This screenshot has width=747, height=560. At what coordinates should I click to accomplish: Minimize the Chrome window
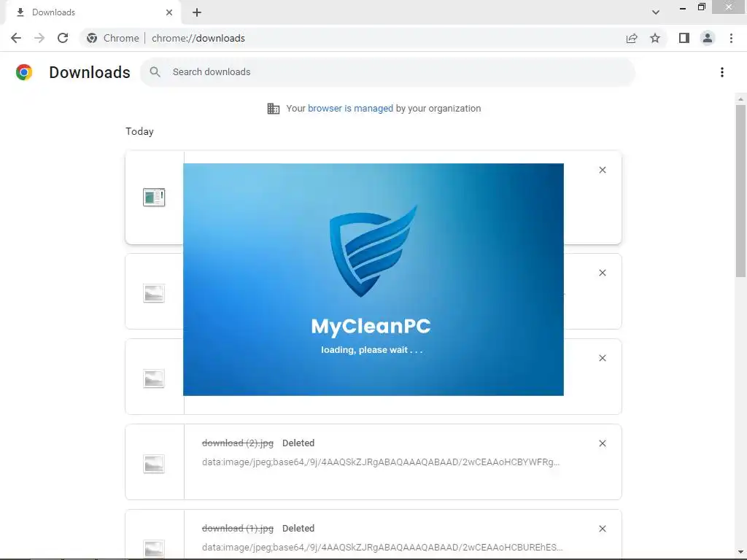tap(683, 7)
